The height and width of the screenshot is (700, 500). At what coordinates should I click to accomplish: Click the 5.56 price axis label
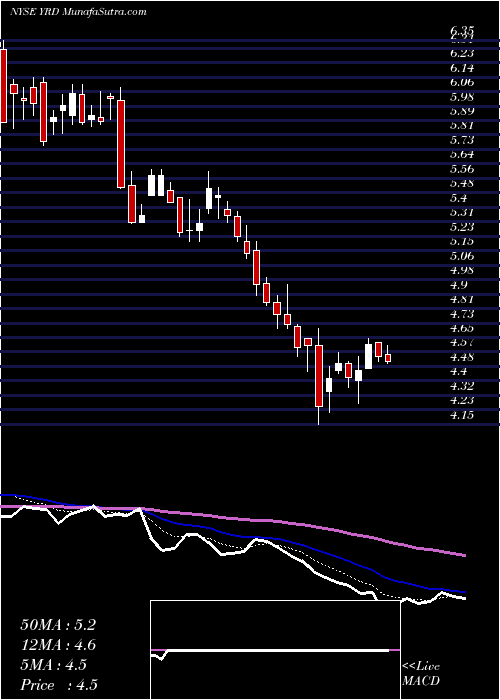tap(462, 169)
